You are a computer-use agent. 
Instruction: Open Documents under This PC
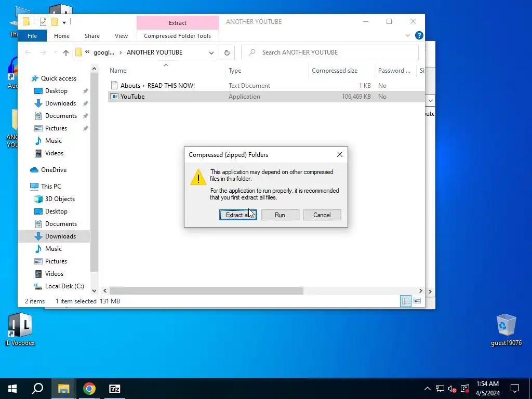61,224
